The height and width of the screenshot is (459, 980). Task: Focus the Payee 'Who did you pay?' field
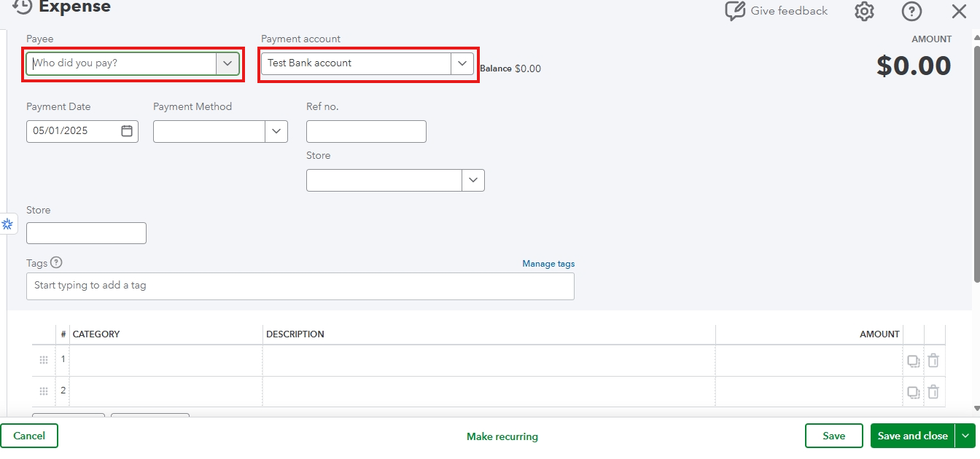click(121, 63)
